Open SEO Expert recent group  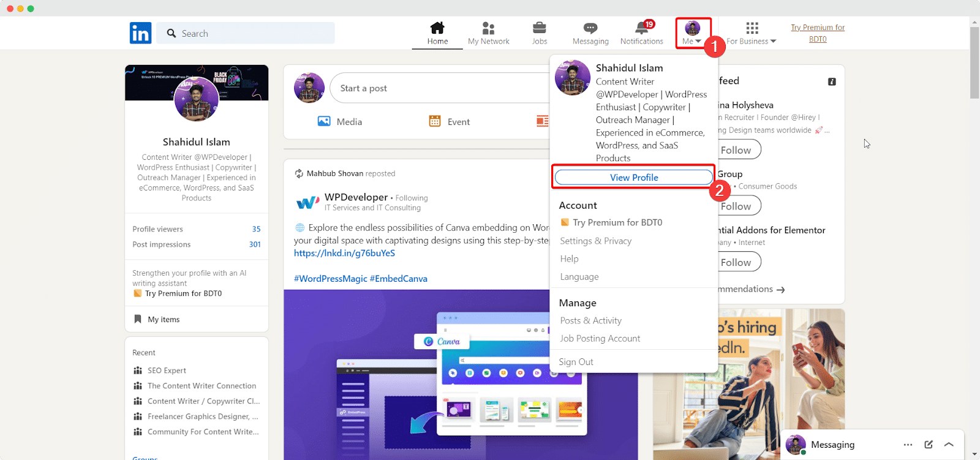coord(167,371)
